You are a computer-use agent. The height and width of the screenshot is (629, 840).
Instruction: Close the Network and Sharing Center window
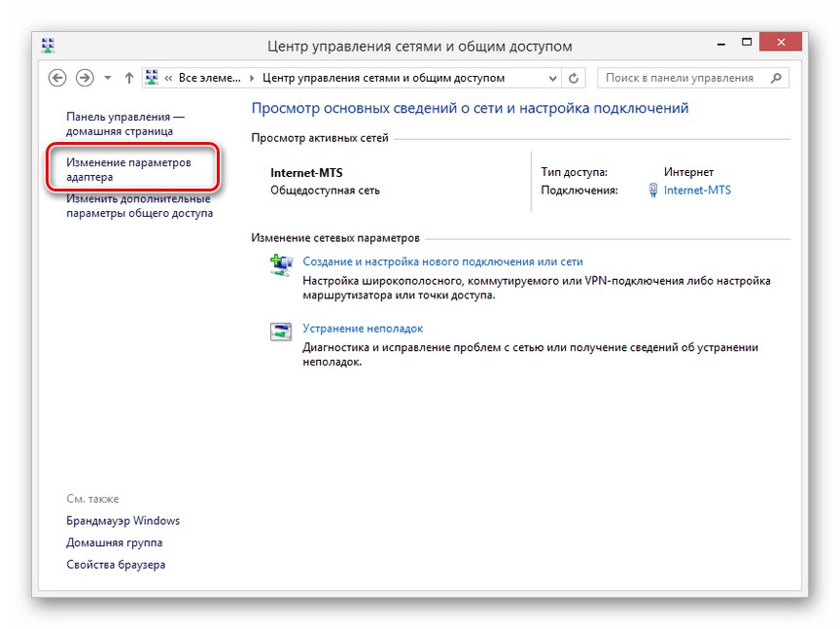tap(781, 42)
